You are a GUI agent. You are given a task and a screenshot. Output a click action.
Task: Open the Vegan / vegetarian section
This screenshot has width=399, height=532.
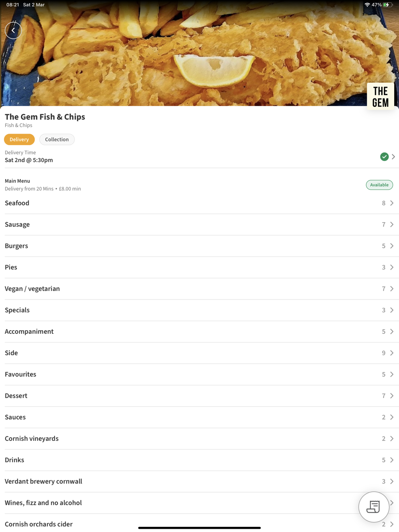(x=199, y=289)
